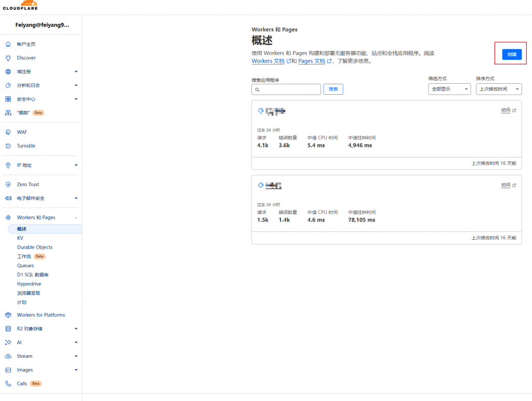Click the Workers 和 Pages sidebar icon
This screenshot has width=532, height=401.
pyautogui.click(x=8, y=217)
